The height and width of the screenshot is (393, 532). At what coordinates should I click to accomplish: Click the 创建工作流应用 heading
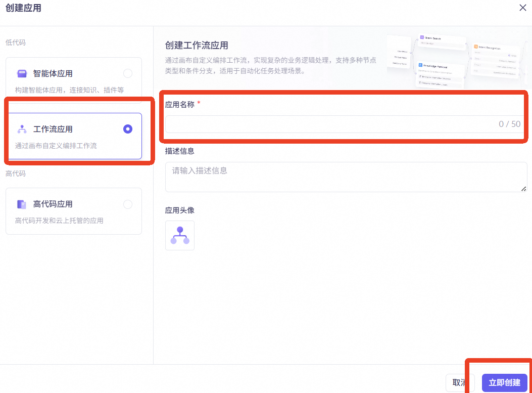pyautogui.click(x=197, y=45)
